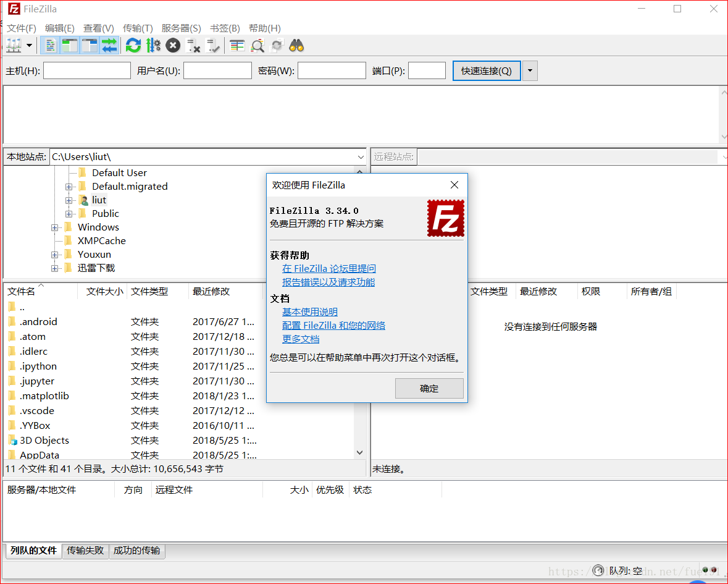Viewport: 728px width, 584px height.
Task: Switch to the 传输失败 tab
Action: click(x=85, y=551)
